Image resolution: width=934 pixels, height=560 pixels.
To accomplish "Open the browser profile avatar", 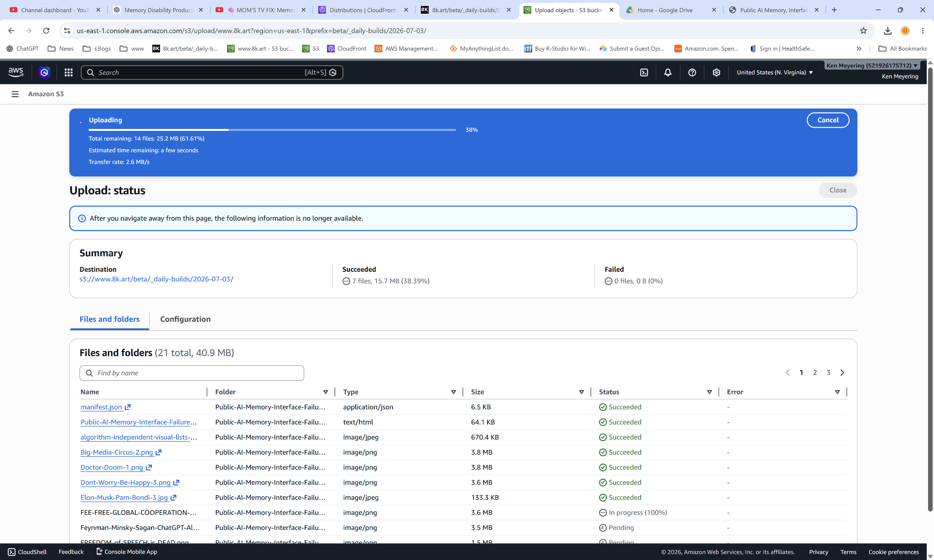I will (x=905, y=31).
